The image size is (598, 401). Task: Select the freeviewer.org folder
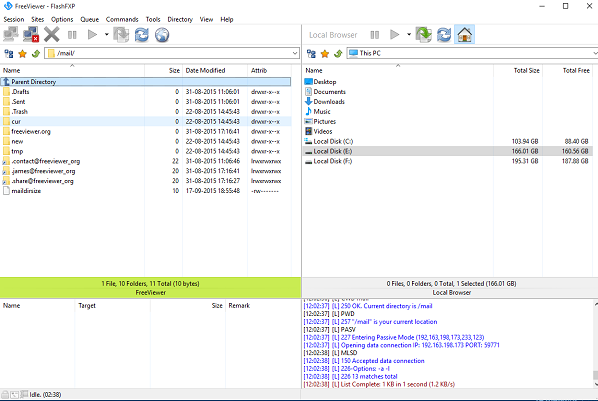click(x=146, y=131)
